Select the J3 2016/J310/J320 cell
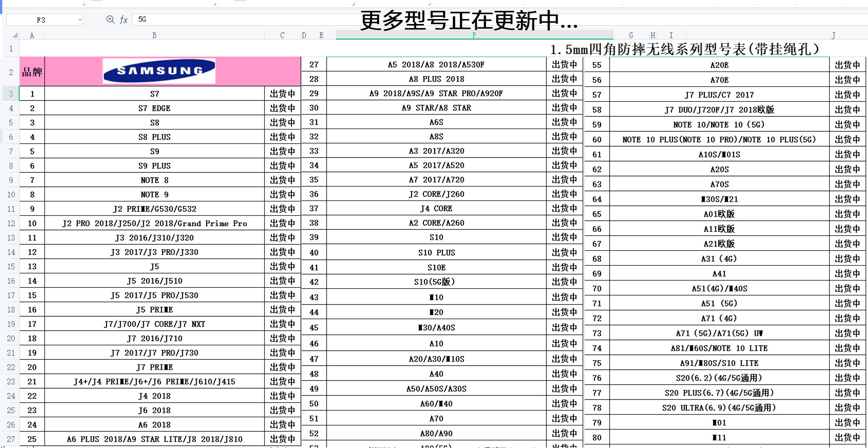The height and width of the screenshot is (448, 868). point(154,238)
